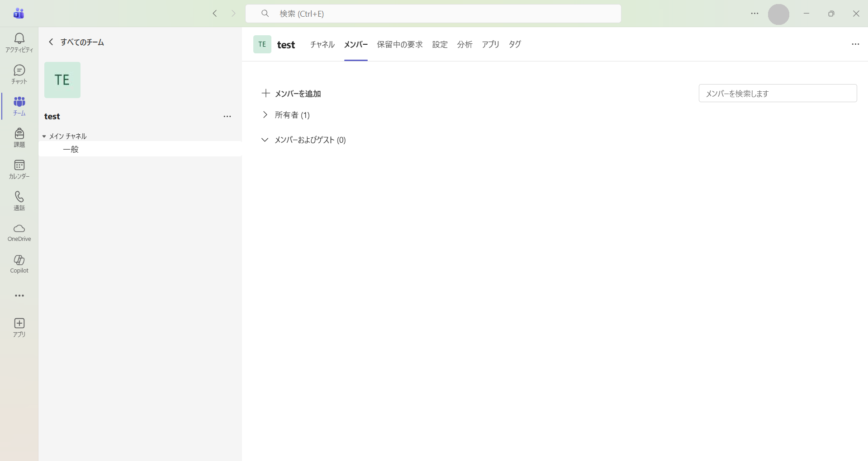Collapse the メイン チャネル channel group
The image size is (868, 461).
[44, 136]
